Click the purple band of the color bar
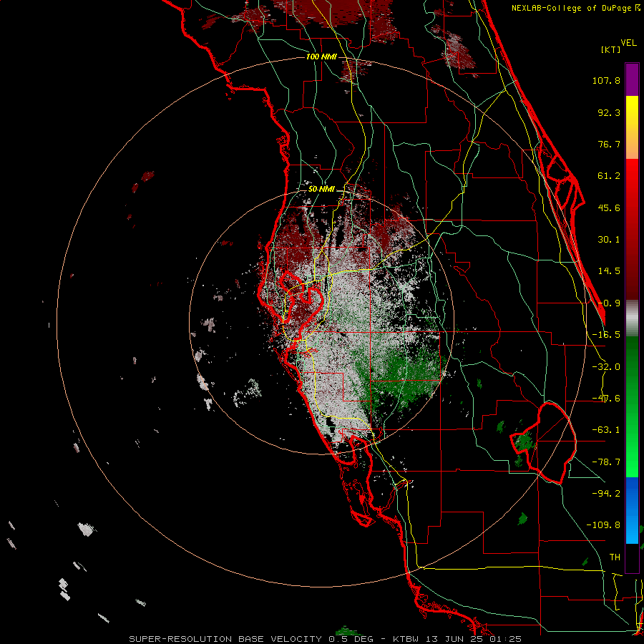The height and width of the screenshot is (644, 644). pyautogui.click(x=632, y=79)
